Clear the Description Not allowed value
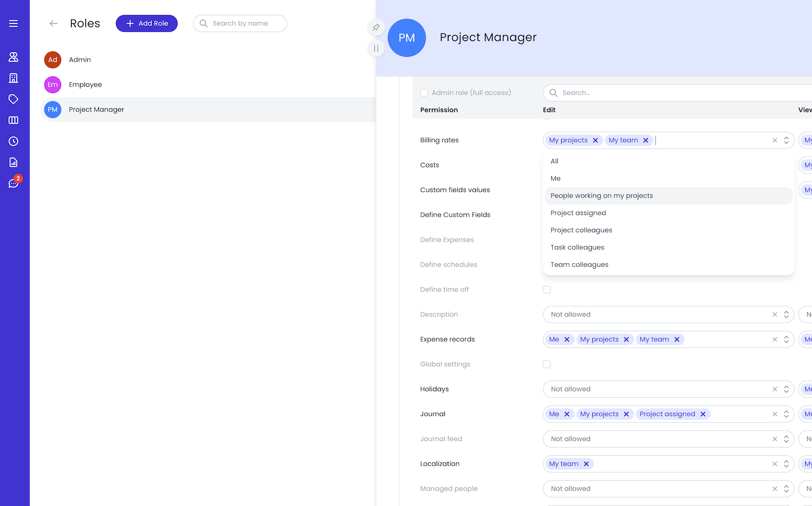The image size is (812, 506). 775,315
